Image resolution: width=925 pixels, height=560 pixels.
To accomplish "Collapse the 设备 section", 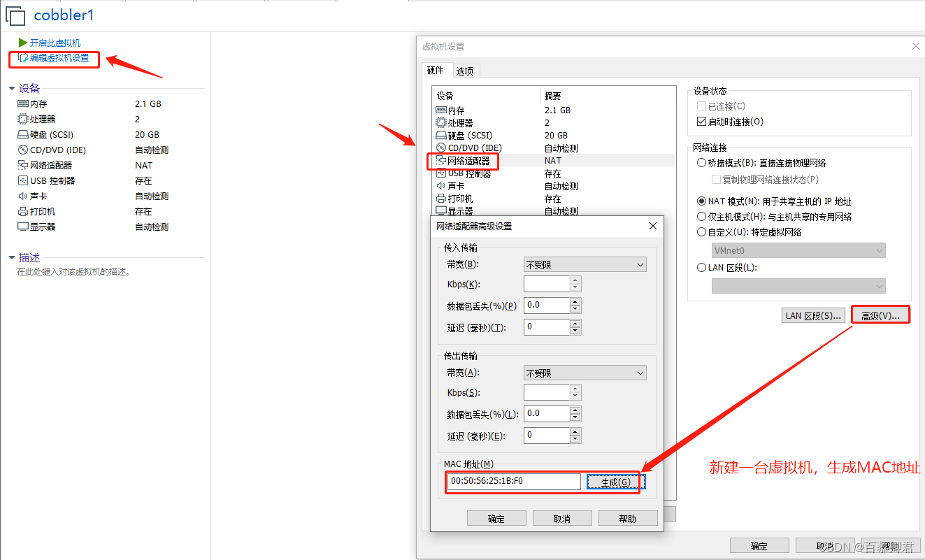I will click(x=12, y=89).
